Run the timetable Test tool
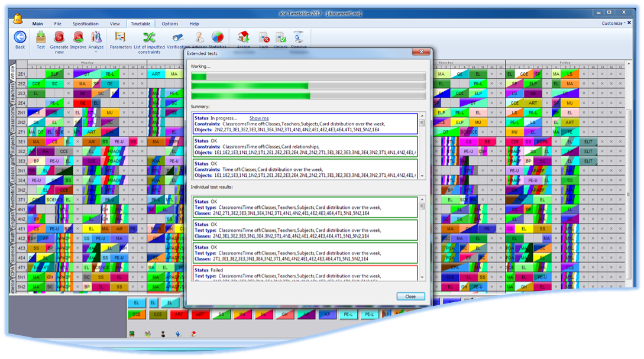Viewport: 644px width, 359px height. pos(41,37)
